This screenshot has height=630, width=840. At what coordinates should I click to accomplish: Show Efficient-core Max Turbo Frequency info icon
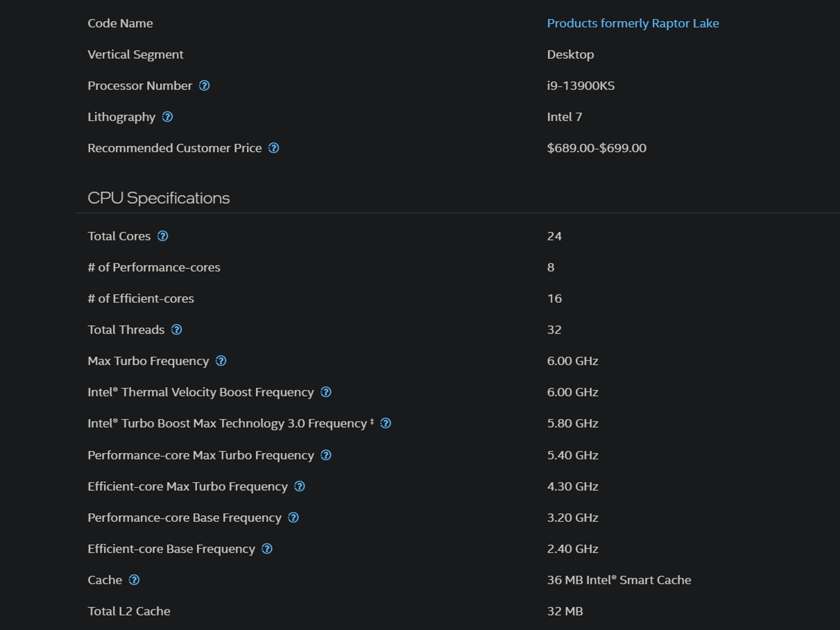click(x=300, y=486)
